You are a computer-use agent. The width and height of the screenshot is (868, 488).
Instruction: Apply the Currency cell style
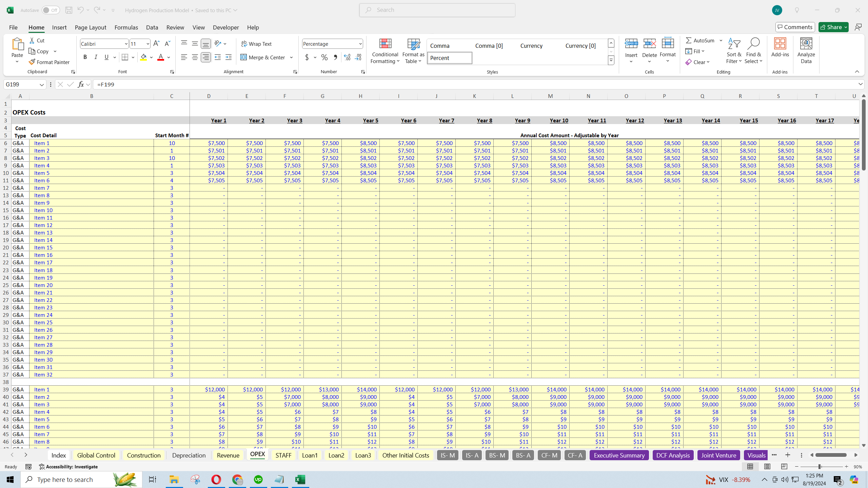coord(531,46)
